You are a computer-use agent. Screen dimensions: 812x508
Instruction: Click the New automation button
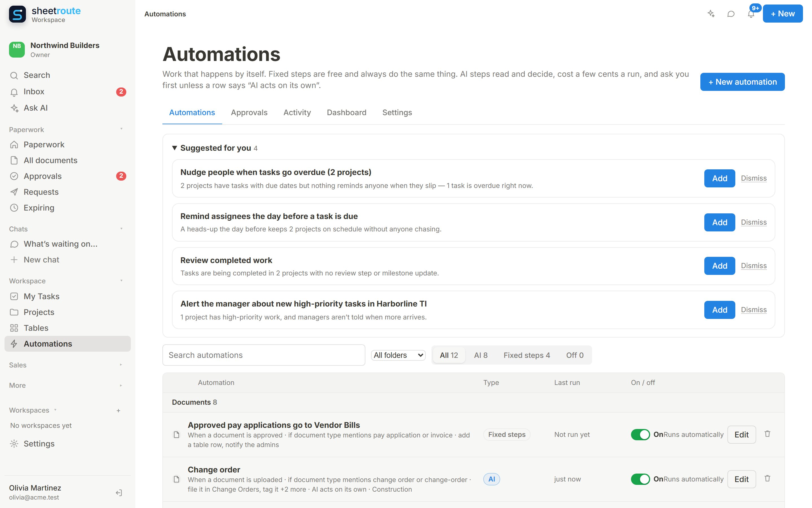[x=742, y=82]
